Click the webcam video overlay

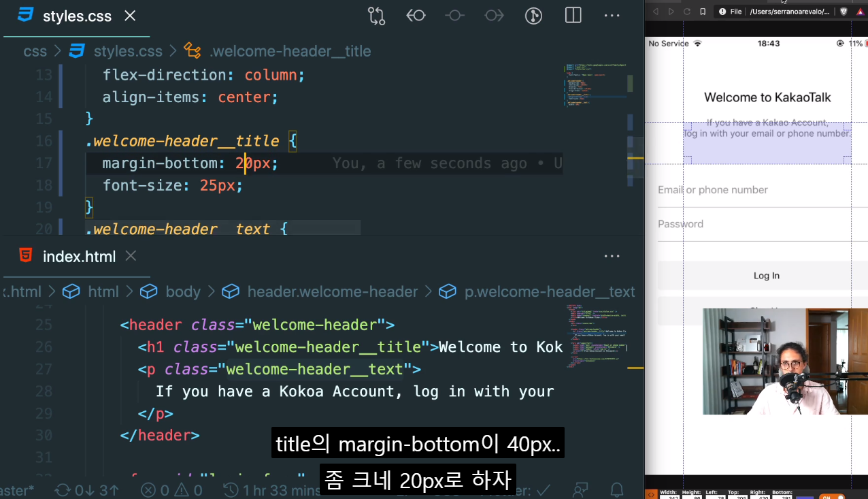pos(785,361)
